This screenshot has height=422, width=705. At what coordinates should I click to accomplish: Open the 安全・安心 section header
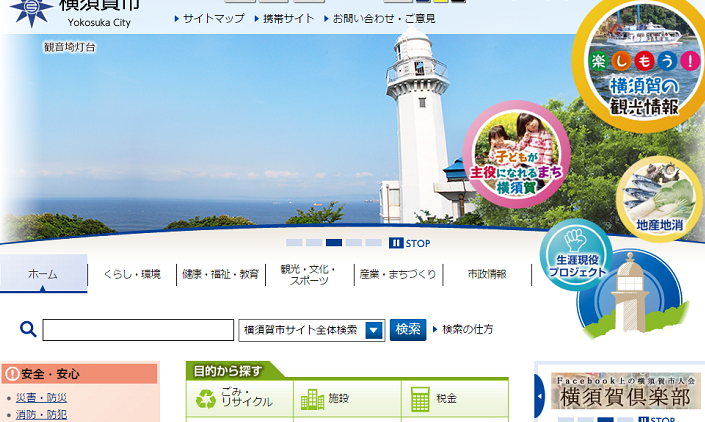pyautogui.click(x=80, y=374)
